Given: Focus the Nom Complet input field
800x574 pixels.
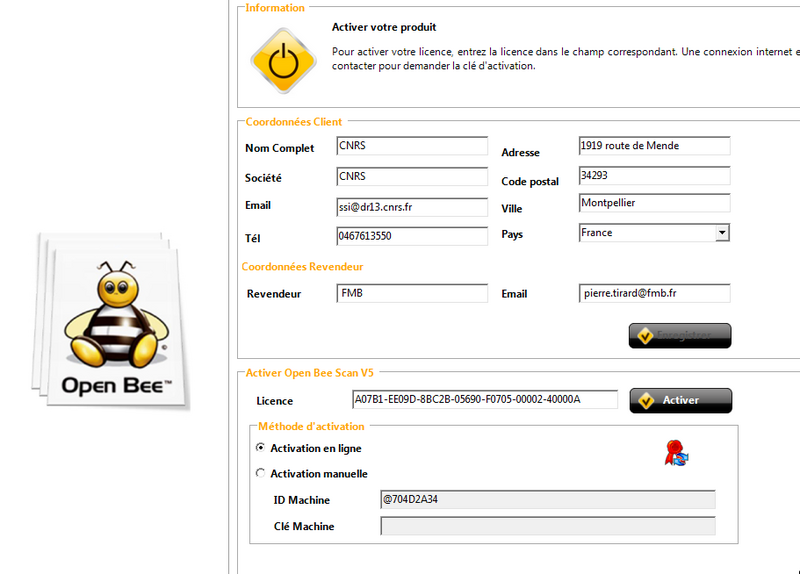Looking at the screenshot, I should 412,146.
